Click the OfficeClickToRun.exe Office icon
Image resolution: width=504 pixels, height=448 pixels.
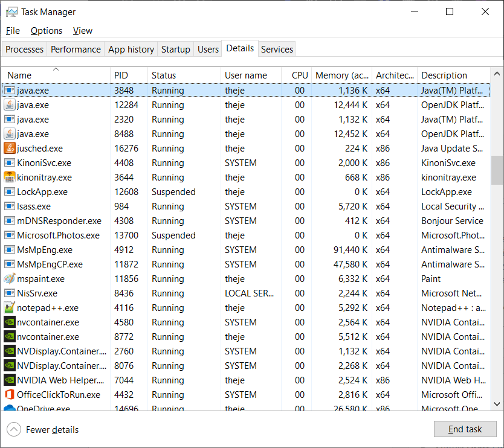tap(10, 395)
